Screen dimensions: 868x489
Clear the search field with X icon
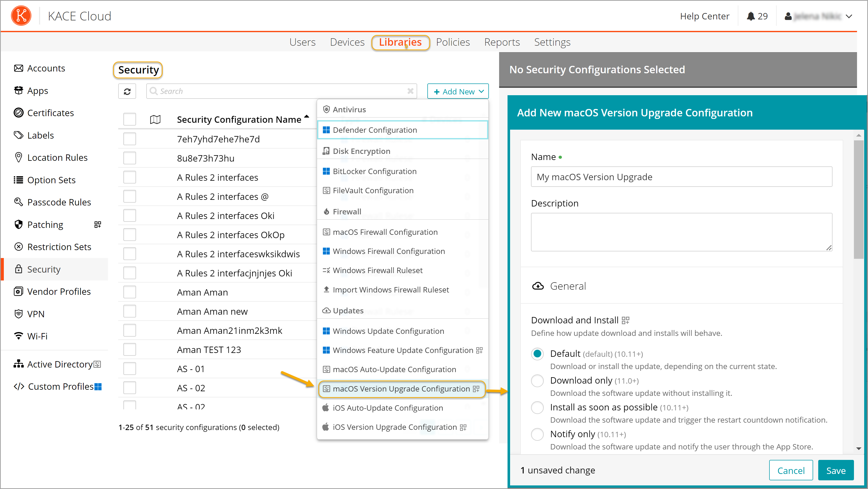coord(410,91)
